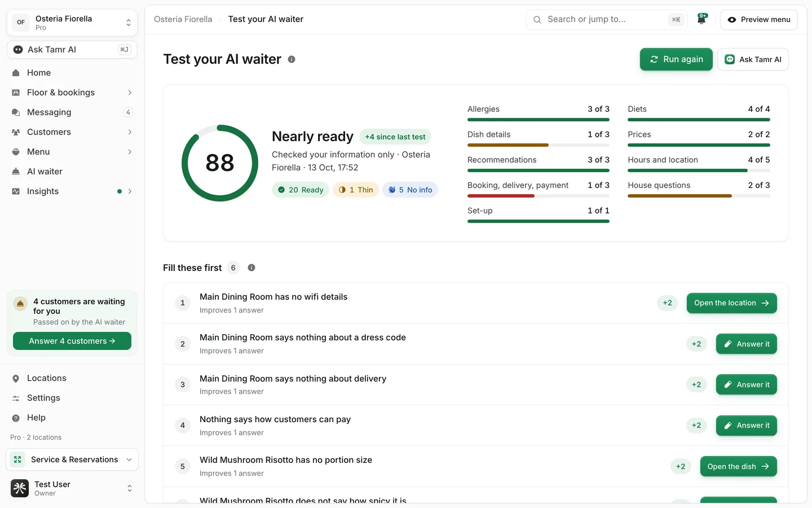Click the Locations pin icon

(x=16, y=379)
